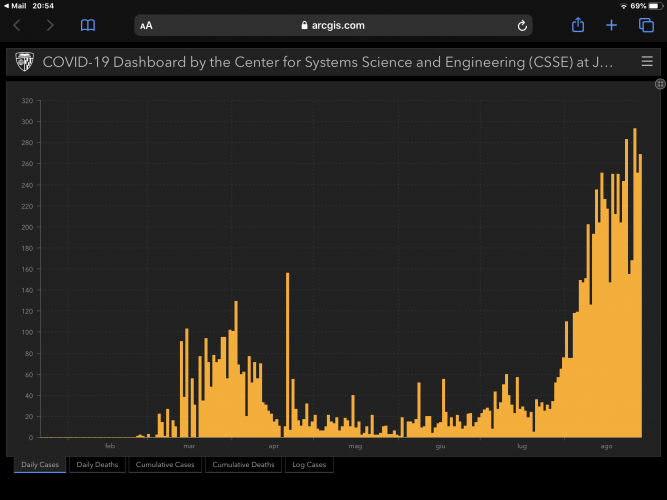Tap the Safari back arrow

pyautogui.click(x=17, y=25)
